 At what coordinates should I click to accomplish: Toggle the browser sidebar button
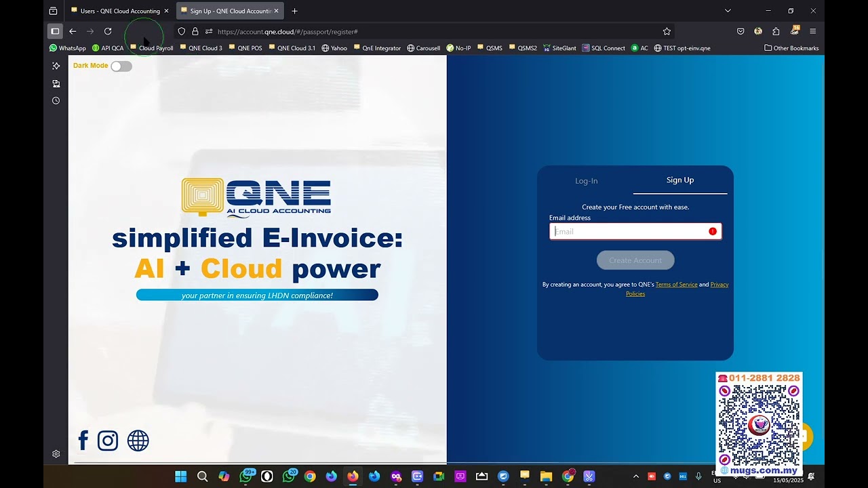pyautogui.click(x=55, y=31)
